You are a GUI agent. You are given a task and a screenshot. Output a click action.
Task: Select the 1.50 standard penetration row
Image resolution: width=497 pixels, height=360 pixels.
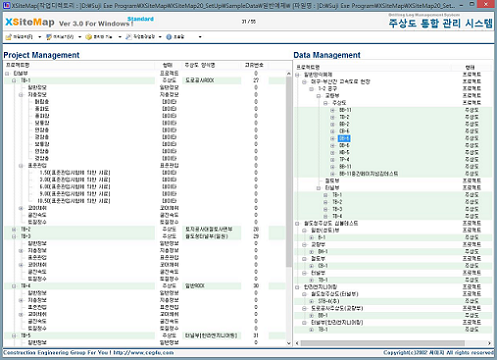tap(75, 173)
